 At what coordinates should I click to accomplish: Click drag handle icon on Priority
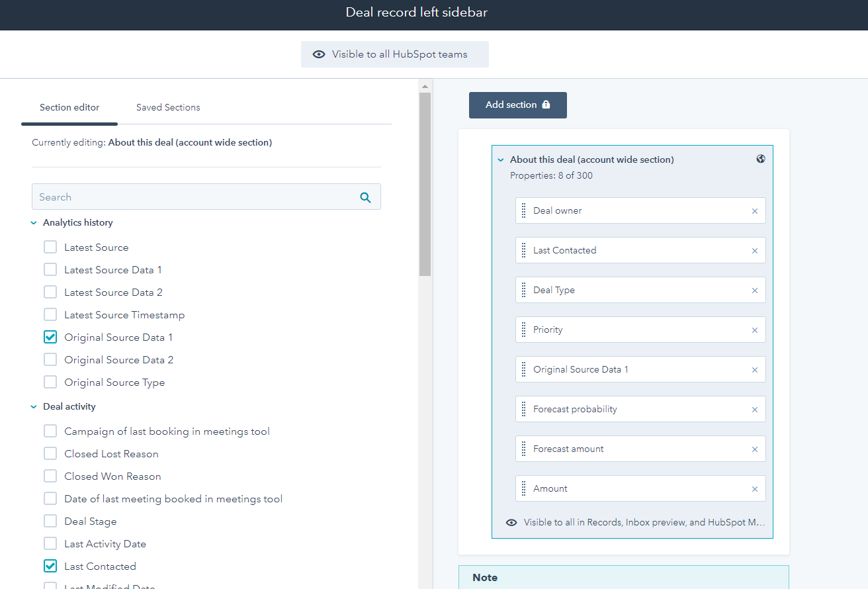(x=524, y=330)
